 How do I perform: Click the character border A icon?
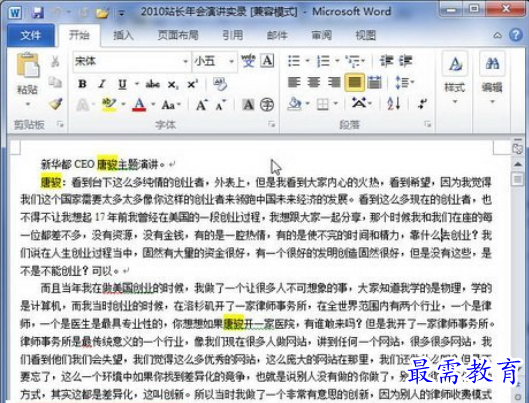(267, 61)
